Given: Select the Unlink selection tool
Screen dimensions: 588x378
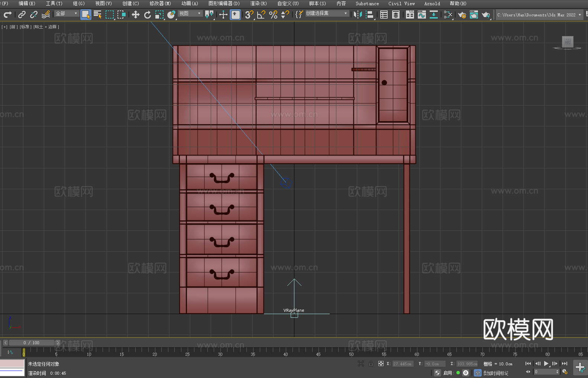Looking at the screenshot, I should click(34, 14).
